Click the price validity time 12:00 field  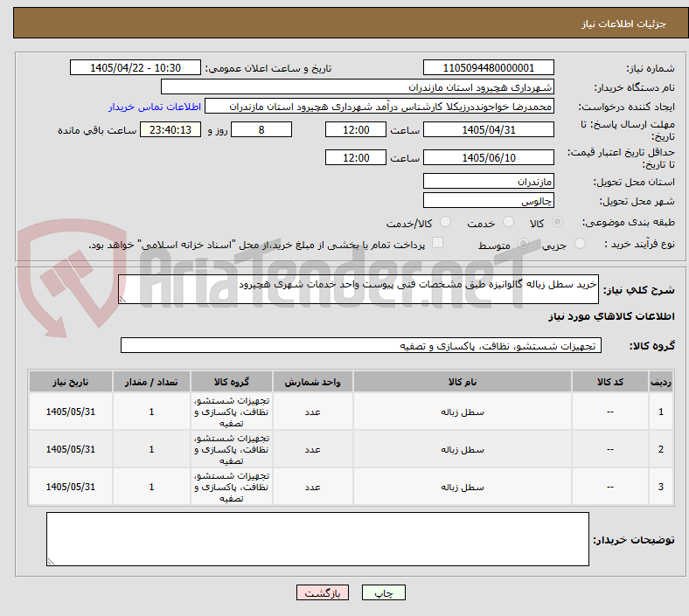click(x=356, y=157)
